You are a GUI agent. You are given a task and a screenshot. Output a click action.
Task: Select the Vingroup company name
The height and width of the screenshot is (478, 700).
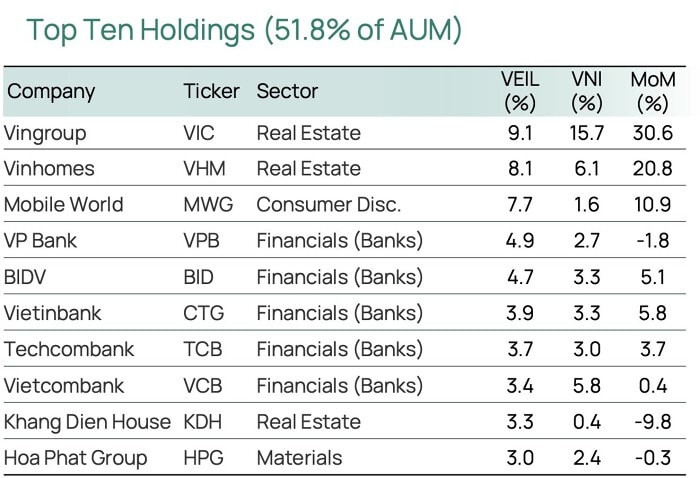tap(45, 133)
